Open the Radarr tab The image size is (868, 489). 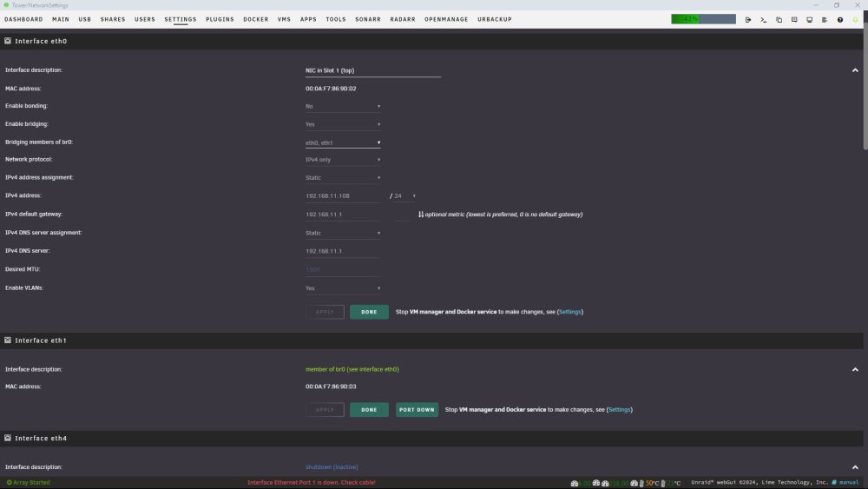pyautogui.click(x=403, y=19)
